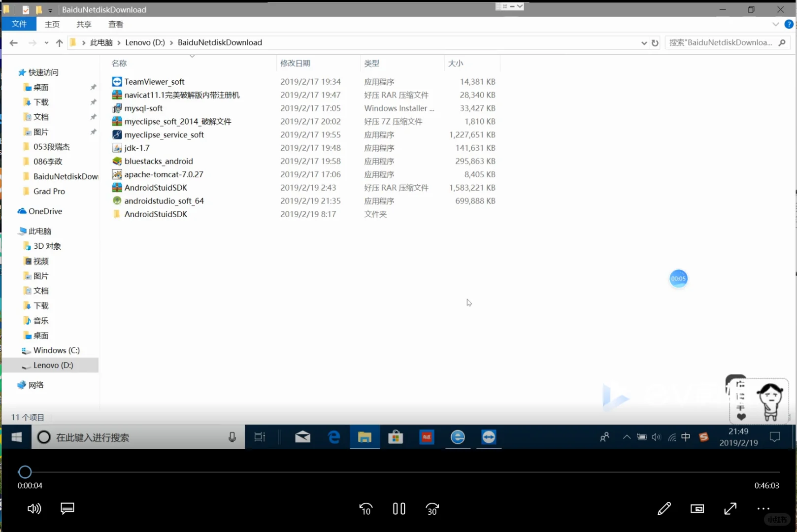
Task: Open the Windows Start menu
Action: 16,437
